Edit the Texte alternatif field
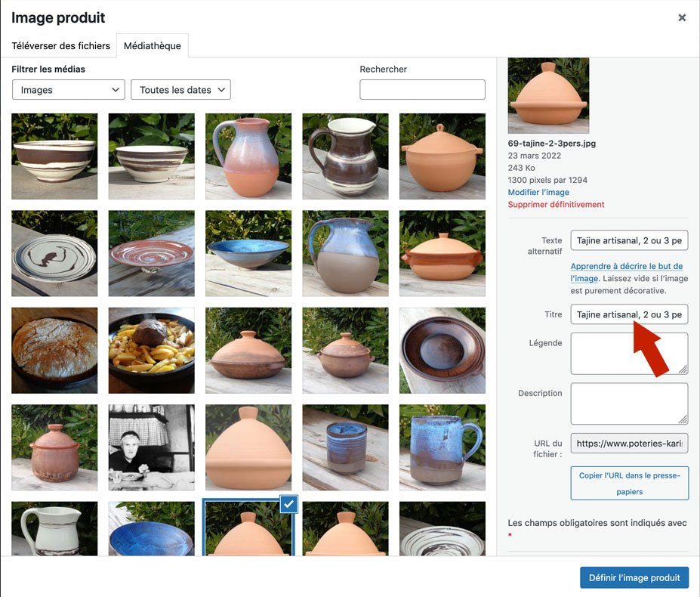This screenshot has height=597, width=700. pyautogui.click(x=629, y=241)
